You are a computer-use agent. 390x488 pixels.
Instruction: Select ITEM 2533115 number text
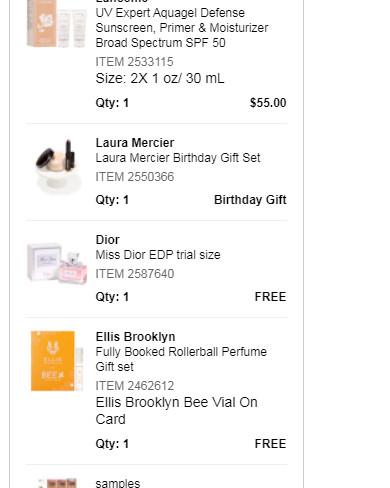pyautogui.click(x=134, y=62)
